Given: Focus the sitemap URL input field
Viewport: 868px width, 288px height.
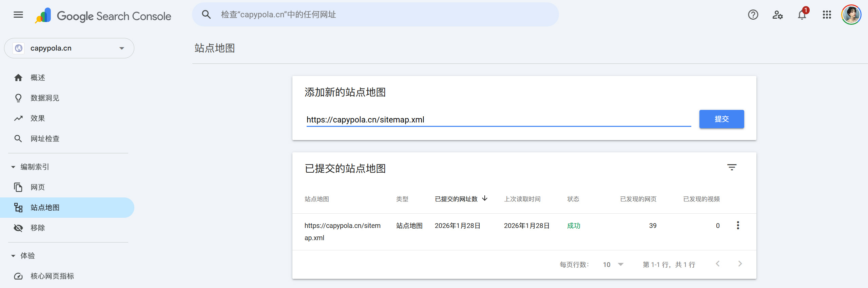Looking at the screenshot, I should (498, 120).
